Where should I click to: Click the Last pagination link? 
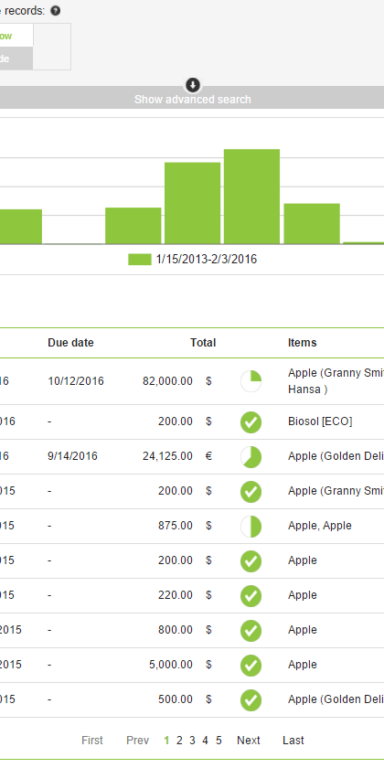(x=293, y=741)
